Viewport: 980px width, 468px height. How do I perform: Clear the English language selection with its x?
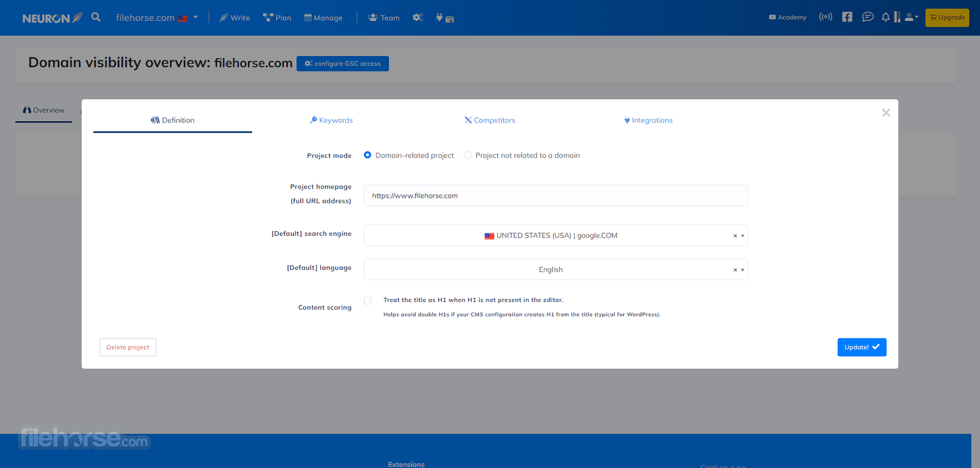pos(735,270)
